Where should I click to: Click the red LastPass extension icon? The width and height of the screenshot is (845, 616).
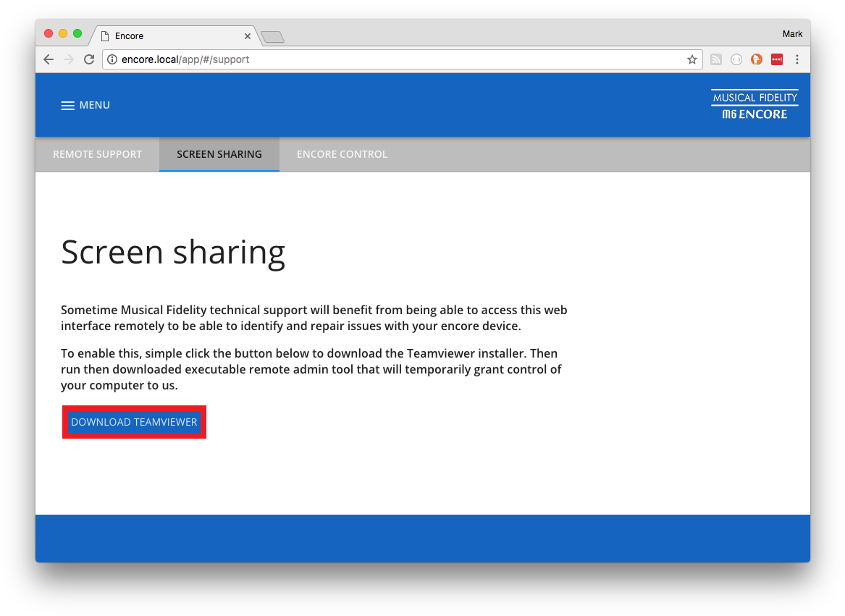776,60
